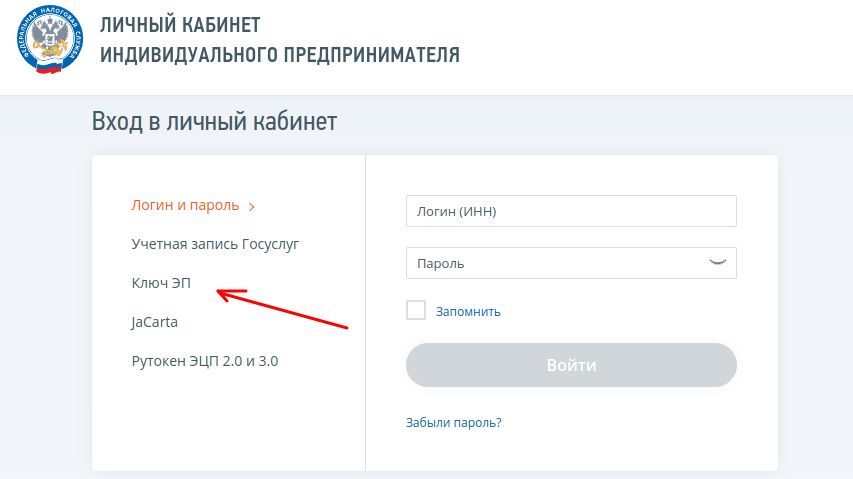
Task: Click the red arrow pointing at Ключ ЭП
Action: tap(283, 310)
